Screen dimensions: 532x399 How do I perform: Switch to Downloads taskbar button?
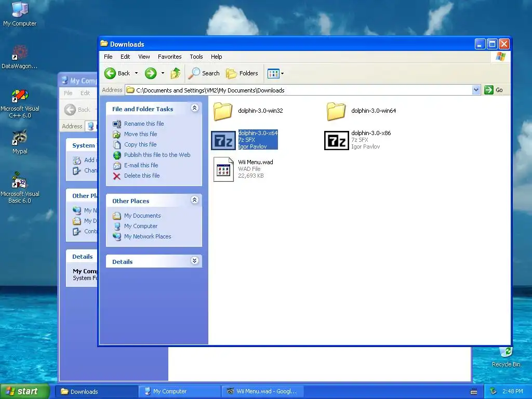[x=96, y=392]
